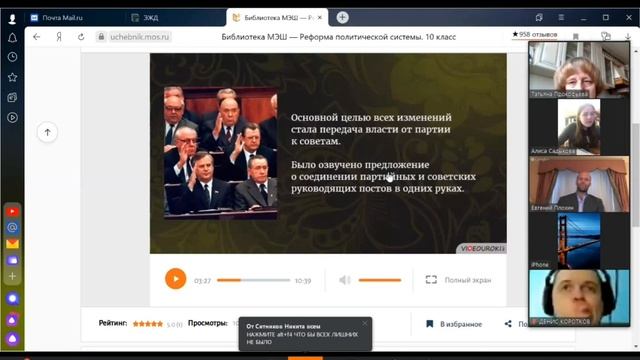Add lesson to В избранное

[454, 324]
